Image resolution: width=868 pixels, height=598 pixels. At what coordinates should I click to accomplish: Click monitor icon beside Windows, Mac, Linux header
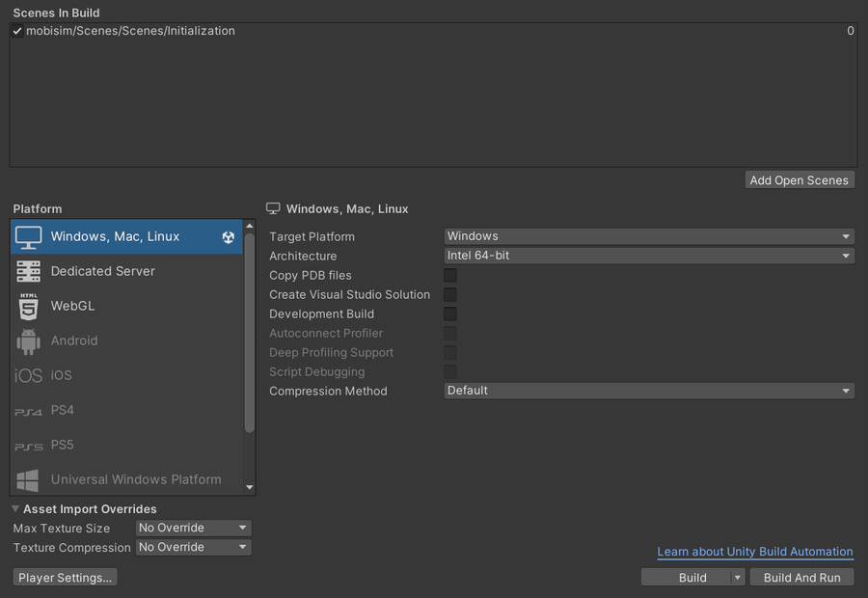273,208
